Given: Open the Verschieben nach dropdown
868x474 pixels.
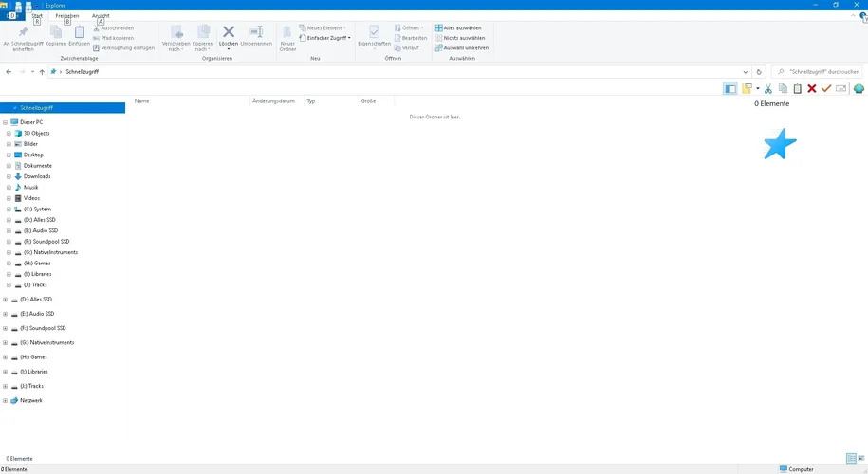Looking at the screenshot, I should [176, 39].
